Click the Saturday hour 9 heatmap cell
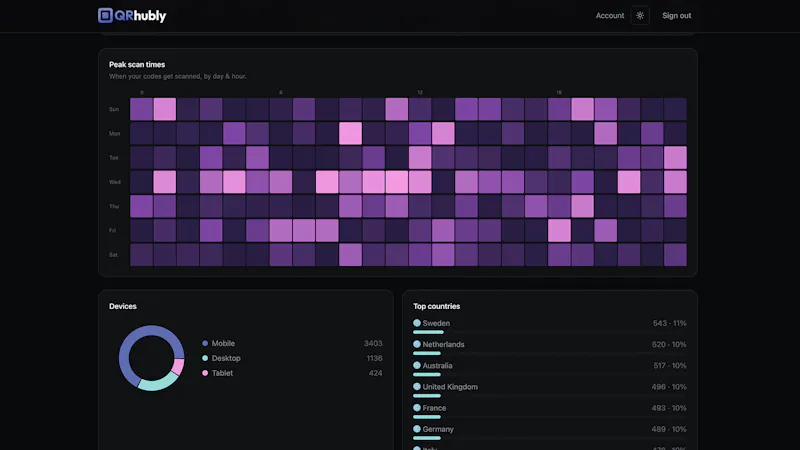Screen dimensions: 800x450 (351, 255)
